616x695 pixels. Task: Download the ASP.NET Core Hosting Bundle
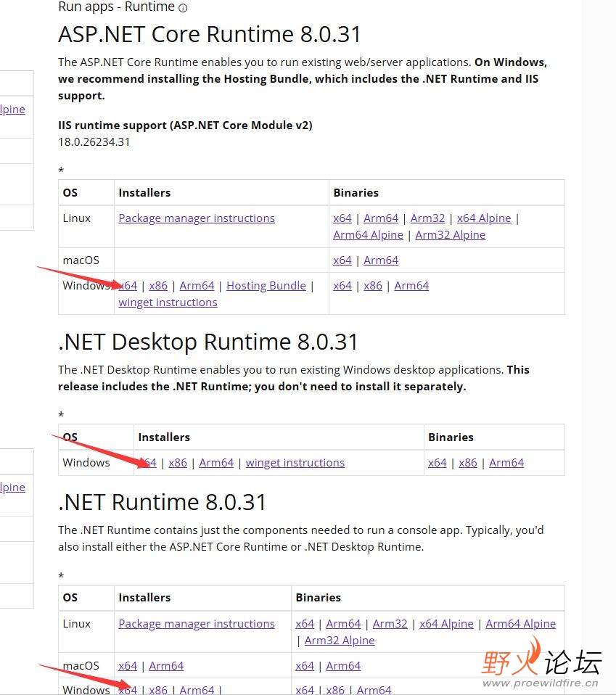pos(266,285)
